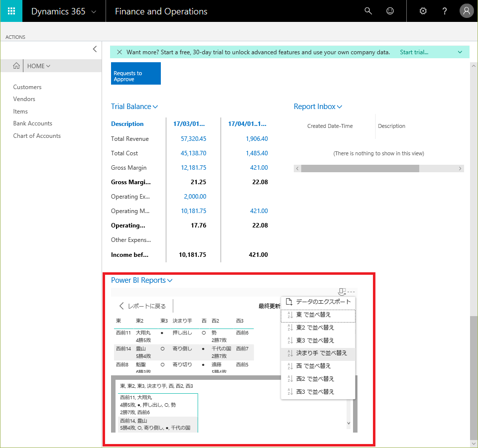478x448 pixels.
Task: Dismiss the trial notification with X
Action: point(119,52)
